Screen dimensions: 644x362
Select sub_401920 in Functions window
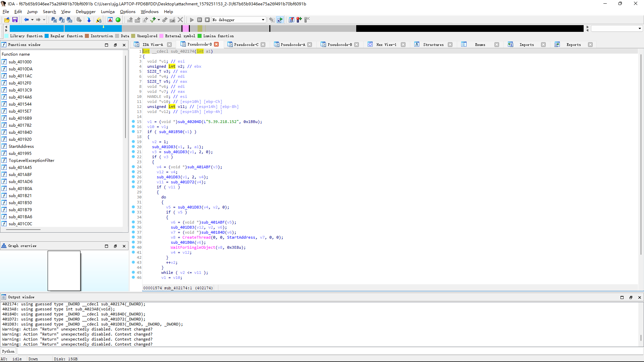20,139
